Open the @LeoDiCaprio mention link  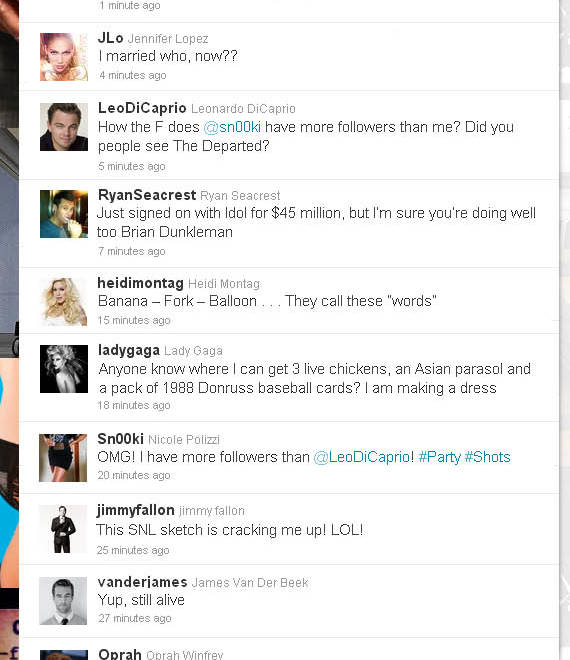tap(362, 457)
